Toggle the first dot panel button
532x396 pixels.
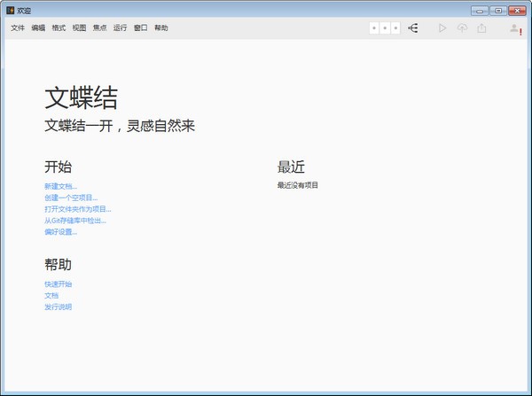coord(374,28)
